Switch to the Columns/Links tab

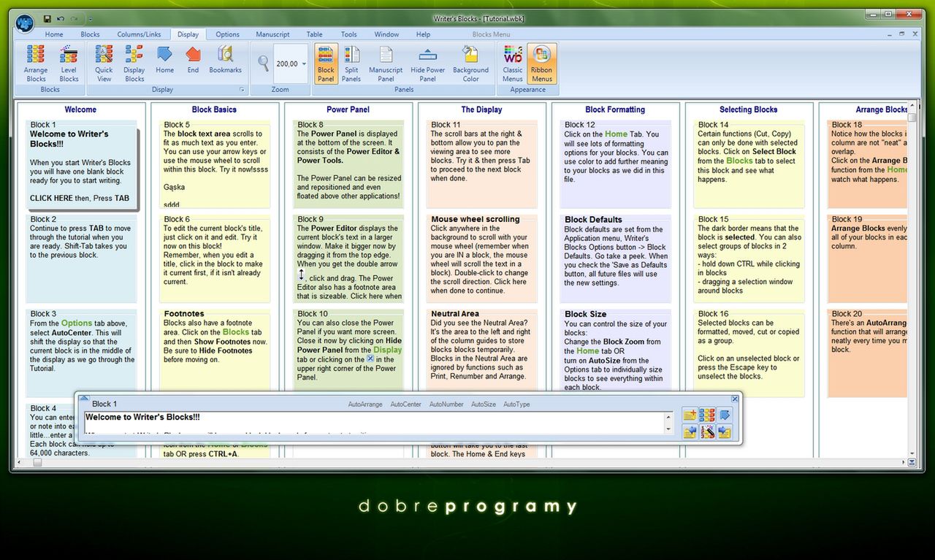point(139,34)
